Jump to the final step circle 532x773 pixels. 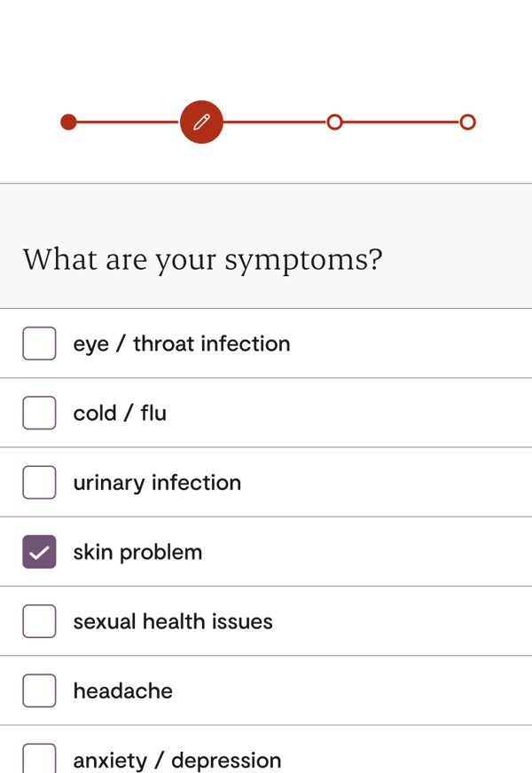[467, 122]
